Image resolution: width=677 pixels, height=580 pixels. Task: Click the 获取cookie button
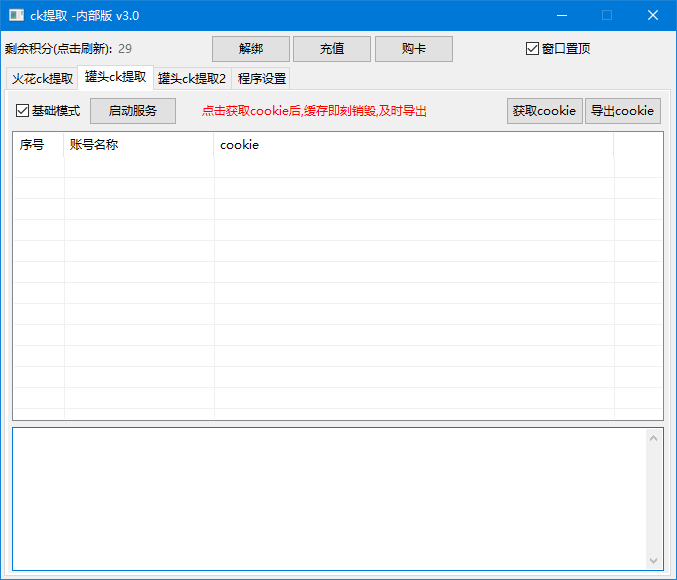pos(544,111)
